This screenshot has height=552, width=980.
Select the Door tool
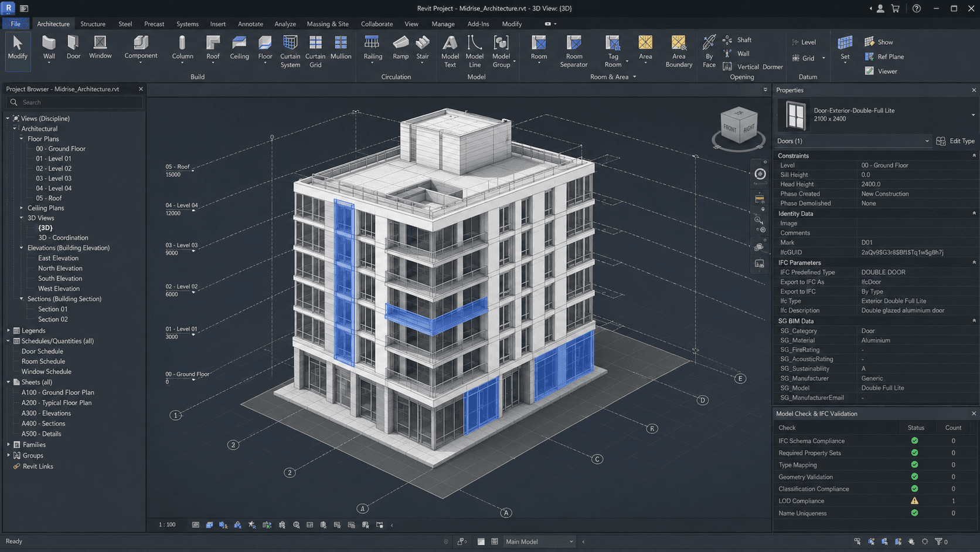click(x=73, y=48)
